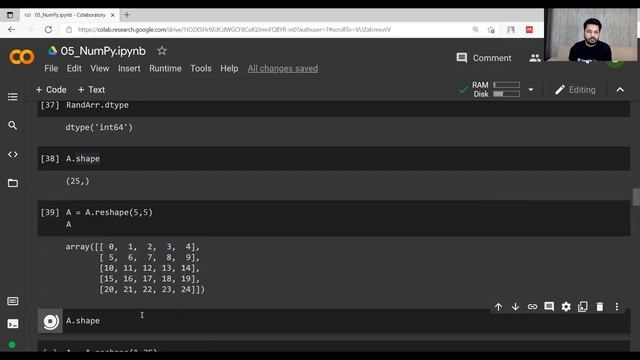640x360 pixels.
Task: Move cell up with the arrow icon
Action: [x=498, y=307]
